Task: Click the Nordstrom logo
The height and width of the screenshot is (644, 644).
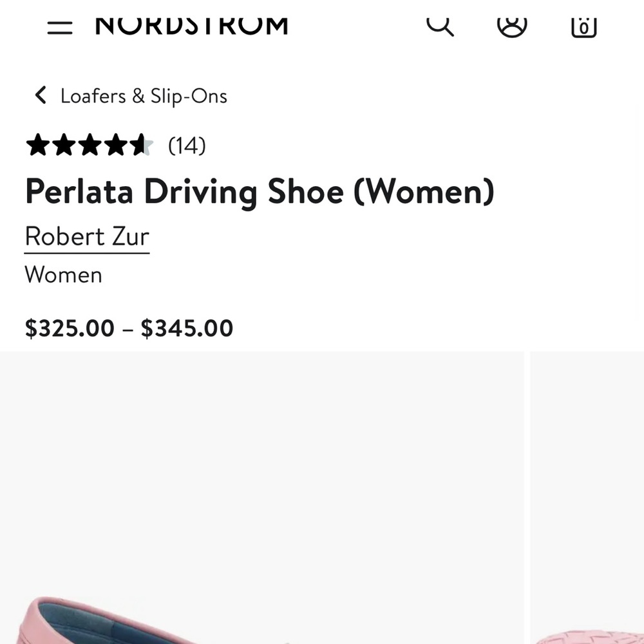Action: coord(191,24)
